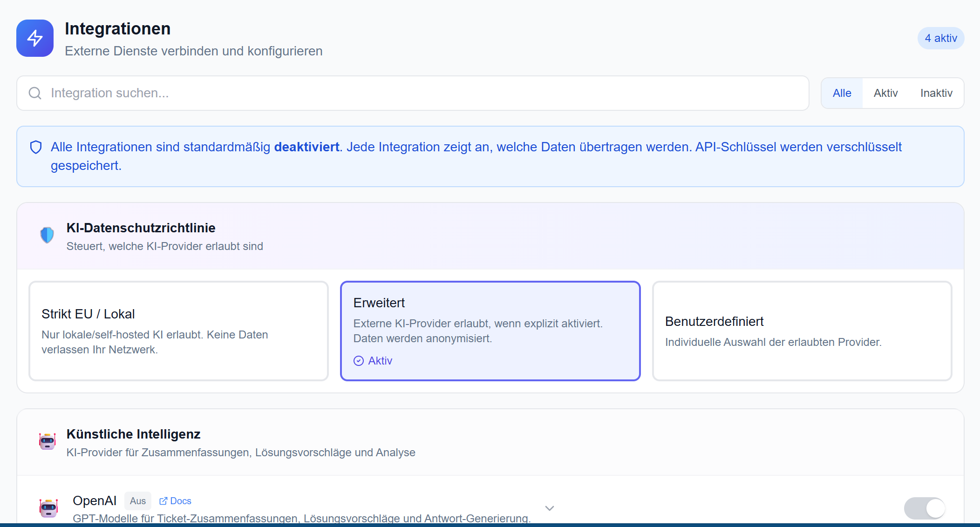This screenshot has width=980, height=527.
Task: Click the 4 aktiv badge
Action: click(x=940, y=38)
